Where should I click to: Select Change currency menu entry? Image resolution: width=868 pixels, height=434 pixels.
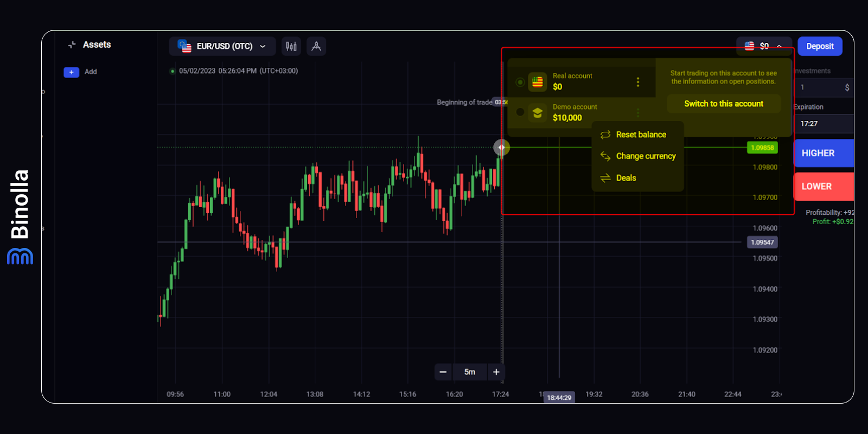645,156
